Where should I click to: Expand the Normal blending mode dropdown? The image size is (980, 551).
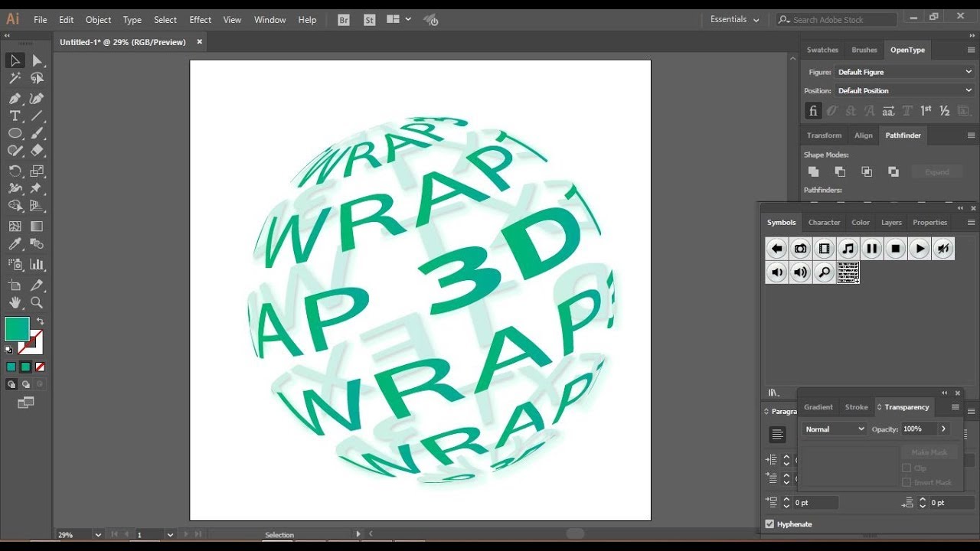coord(834,429)
